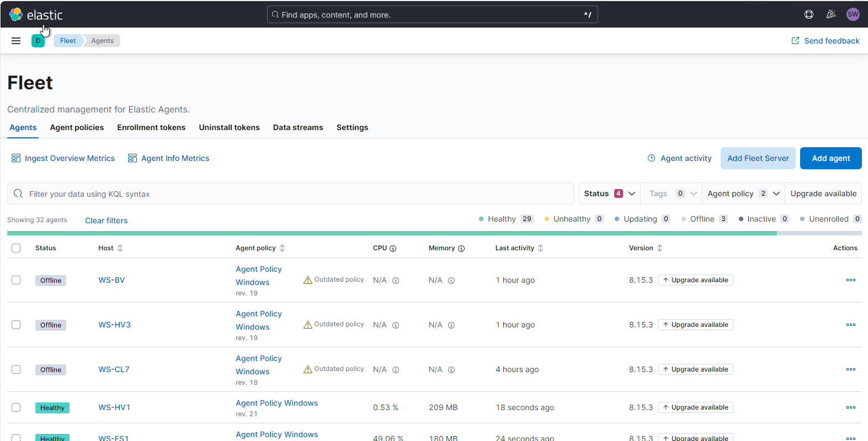Viewport: 868px width, 441px height.
Task: Open the WS-HV1 host link
Action: pos(114,407)
